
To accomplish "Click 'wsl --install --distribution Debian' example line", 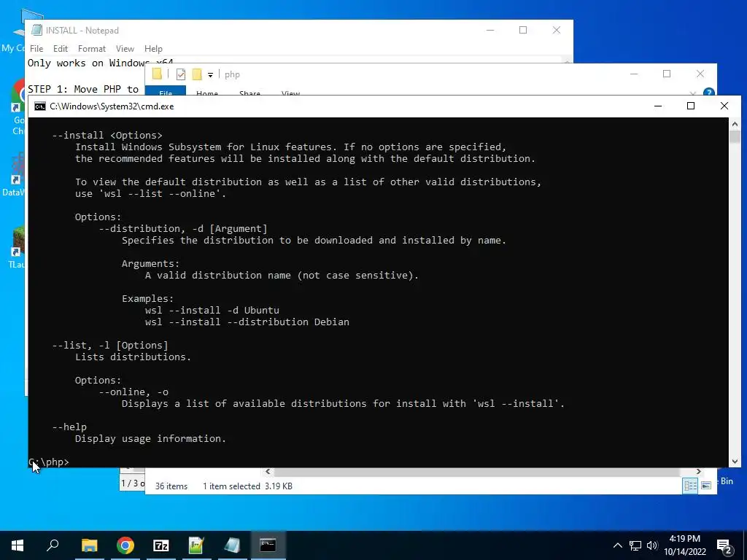I will (247, 322).
